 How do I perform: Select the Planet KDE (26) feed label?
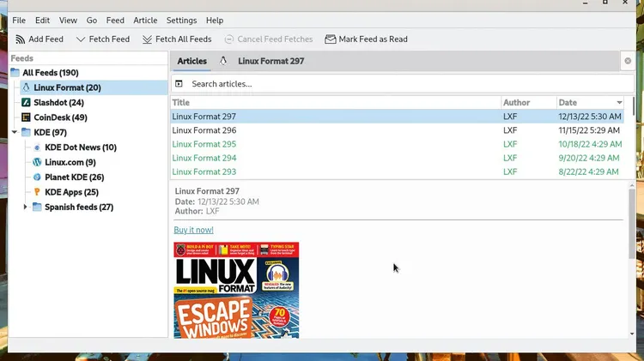coord(75,177)
